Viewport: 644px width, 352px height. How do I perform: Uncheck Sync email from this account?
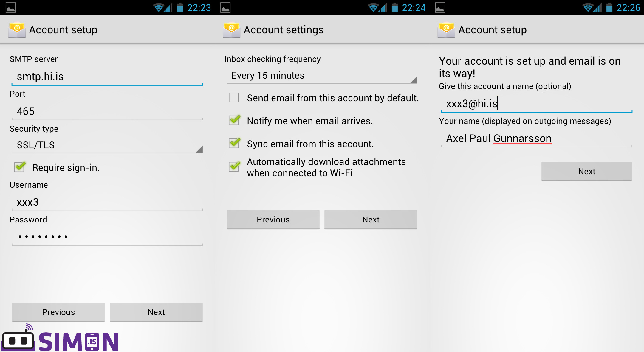pyautogui.click(x=234, y=143)
